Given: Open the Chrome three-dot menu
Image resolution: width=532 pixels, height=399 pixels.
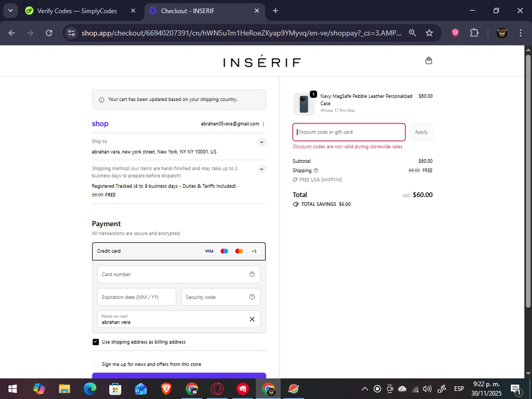Looking at the screenshot, I should 521,33.
